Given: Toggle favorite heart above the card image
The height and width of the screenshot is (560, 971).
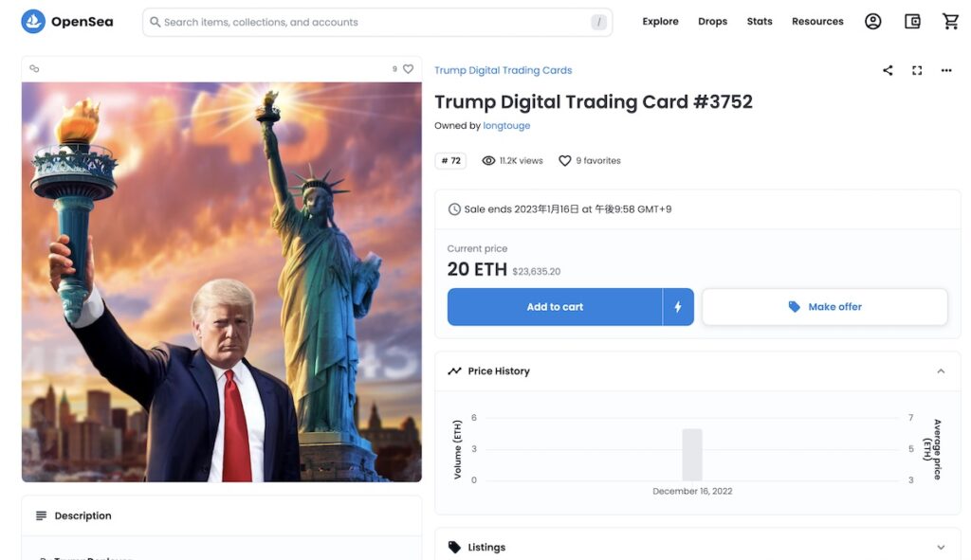Looking at the screenshot, I should 408,68.
